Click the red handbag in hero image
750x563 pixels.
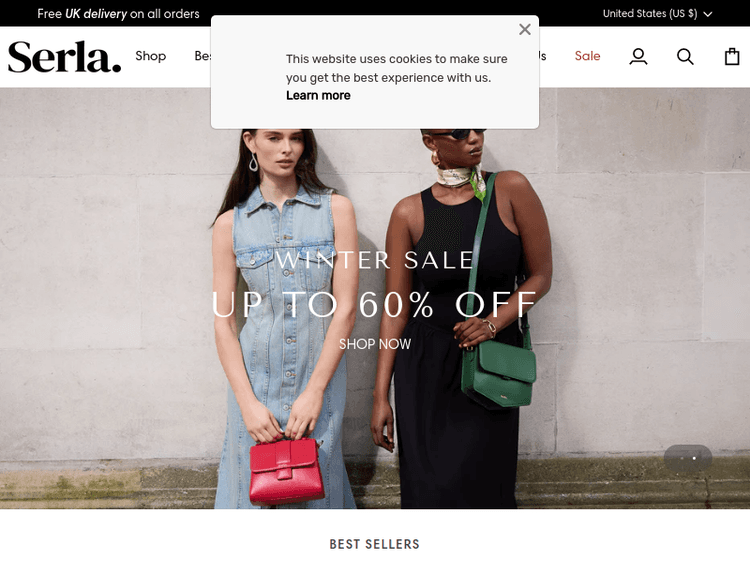pos(286,471)
